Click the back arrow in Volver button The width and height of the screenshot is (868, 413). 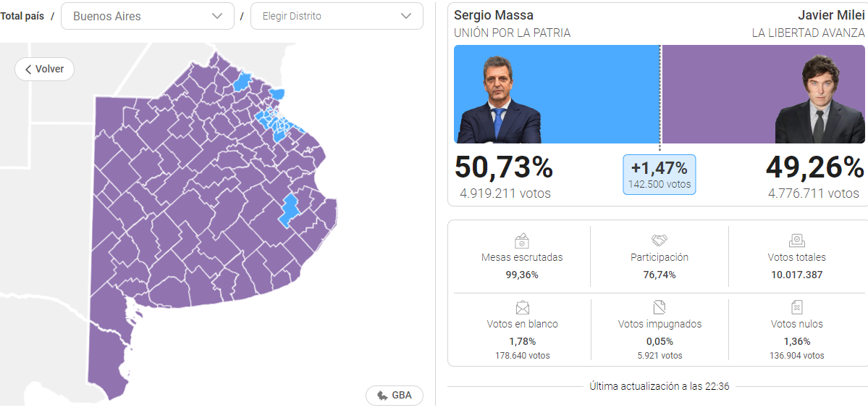(x=28, y=70)
